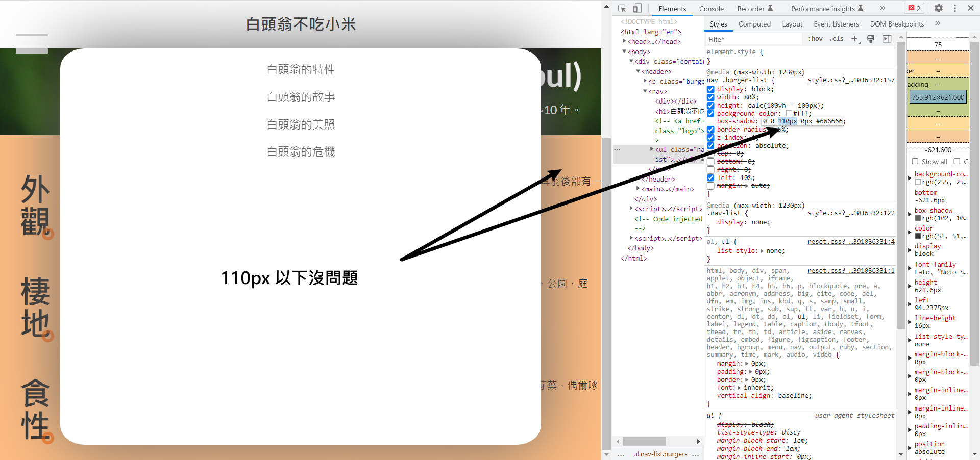Expand the head element in DOM tree
980x460 pixels.
pyautogui.click(x=624, y=41)
